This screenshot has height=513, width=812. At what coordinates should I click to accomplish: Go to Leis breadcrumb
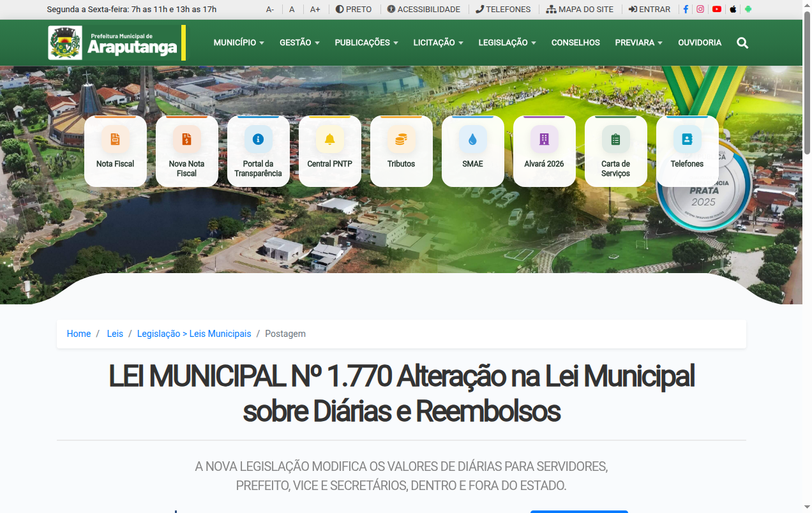[115, 334]
